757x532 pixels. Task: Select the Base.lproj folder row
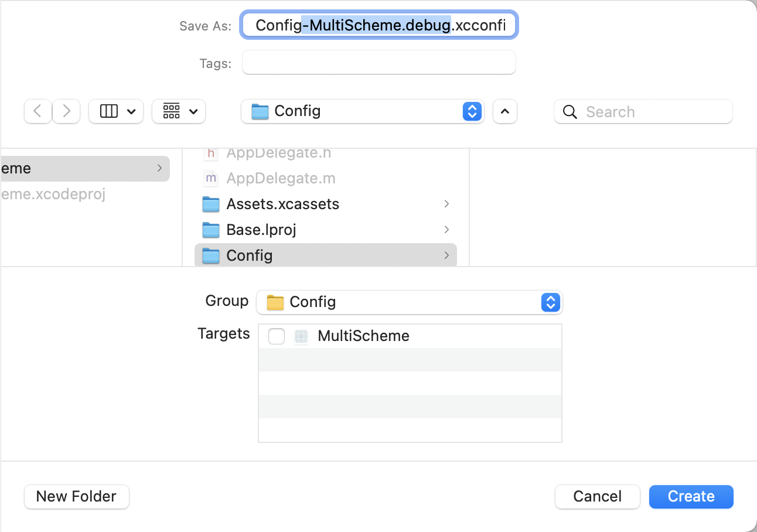[261, 230]
